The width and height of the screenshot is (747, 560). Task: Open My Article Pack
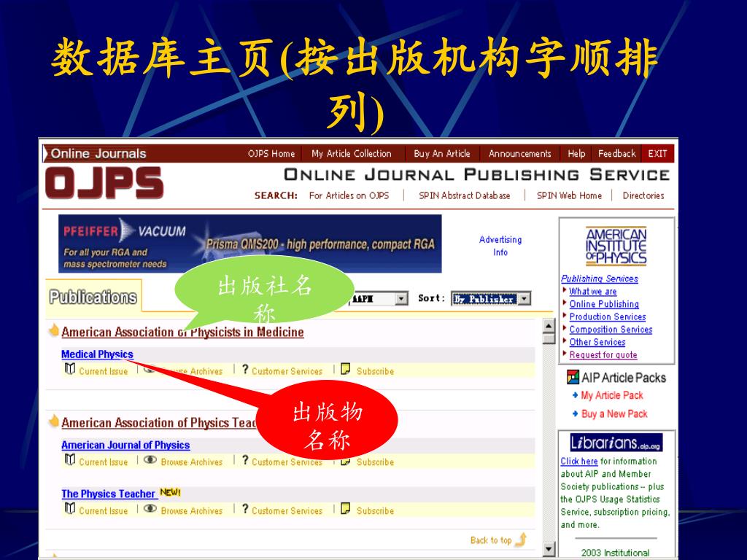[612, 396]
